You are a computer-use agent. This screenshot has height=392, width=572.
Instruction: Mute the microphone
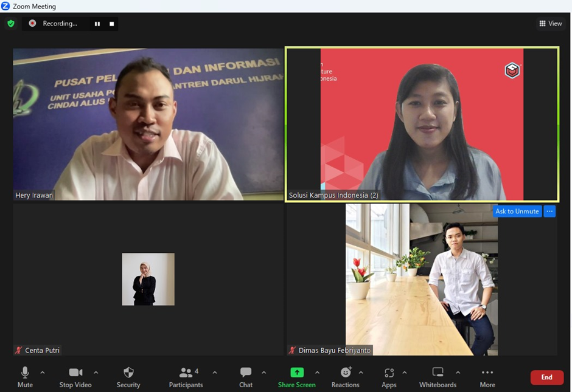pos(25,377)
